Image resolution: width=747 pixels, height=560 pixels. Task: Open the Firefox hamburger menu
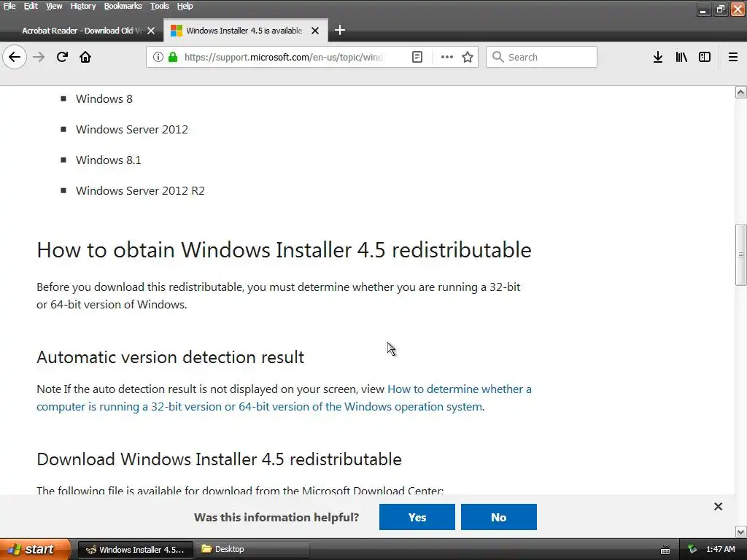(x=733, y=57)
